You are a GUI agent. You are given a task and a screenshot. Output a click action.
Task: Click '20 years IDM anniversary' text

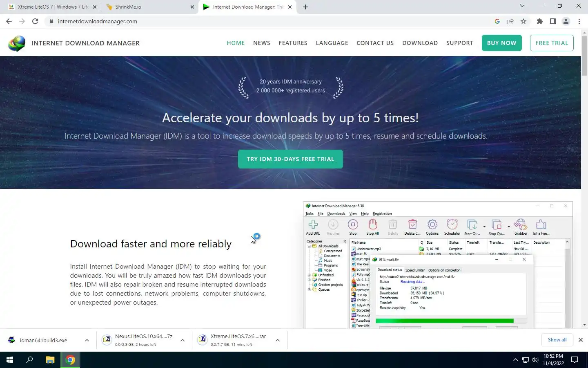(x=291, y=82)
